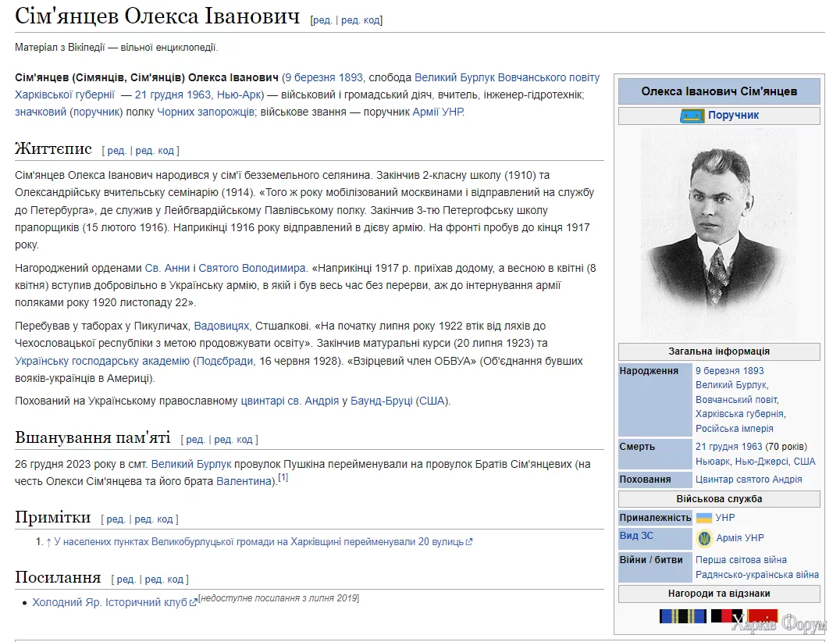Open the portrait photo of Oleksa Simiantsev
840x642 pixels.
[719, 234]
